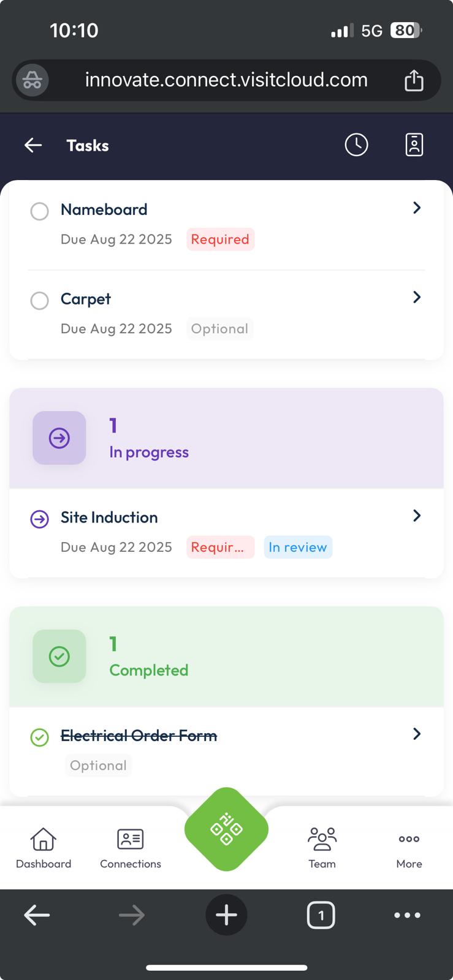This screenshot has width=453, height=980.
Task: Switch to the Team tab
Action: pyautogui.click(x=321, y=848)
